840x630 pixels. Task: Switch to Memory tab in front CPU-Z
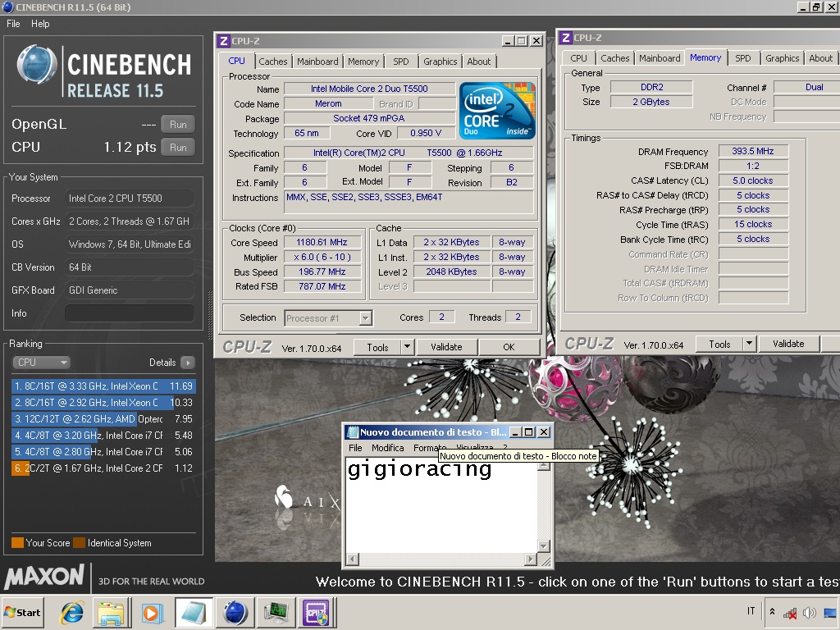(363, 62)
